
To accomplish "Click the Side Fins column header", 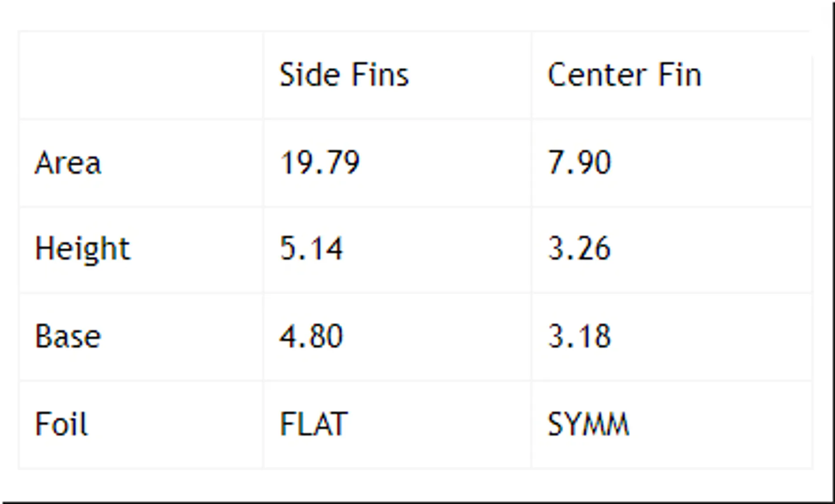I will (344, 75).
